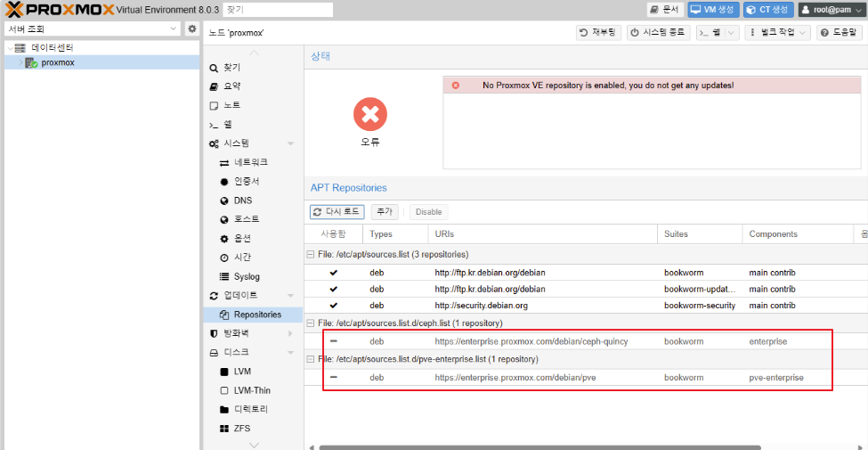This screenshot has height=450, width=868.
Task: Click the 다시 로드 reload button
Action: 337,212
